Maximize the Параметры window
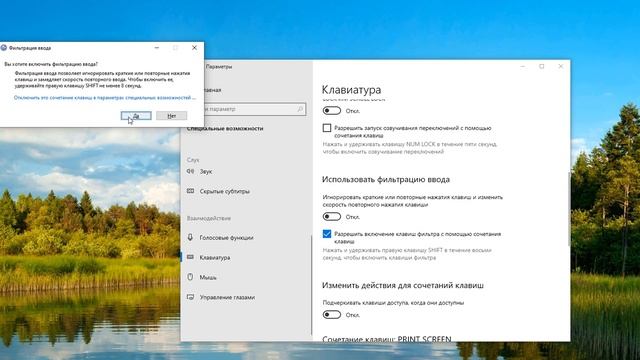The height and width of the screenshot is (360, 640). 542,66
